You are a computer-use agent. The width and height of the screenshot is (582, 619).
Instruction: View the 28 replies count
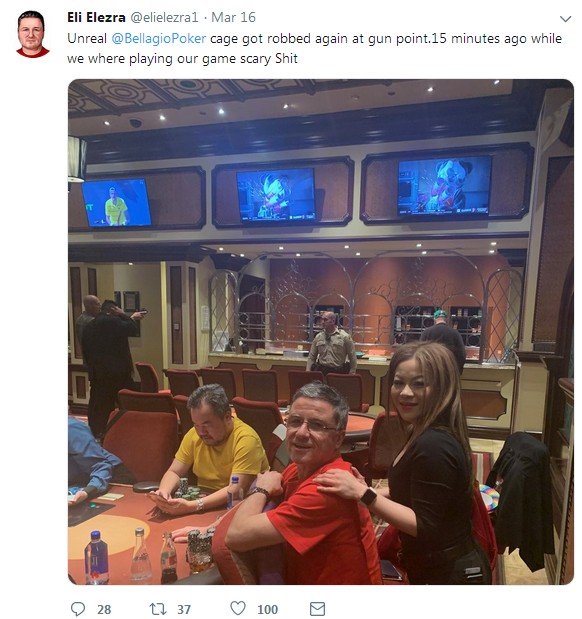[104, 609]
